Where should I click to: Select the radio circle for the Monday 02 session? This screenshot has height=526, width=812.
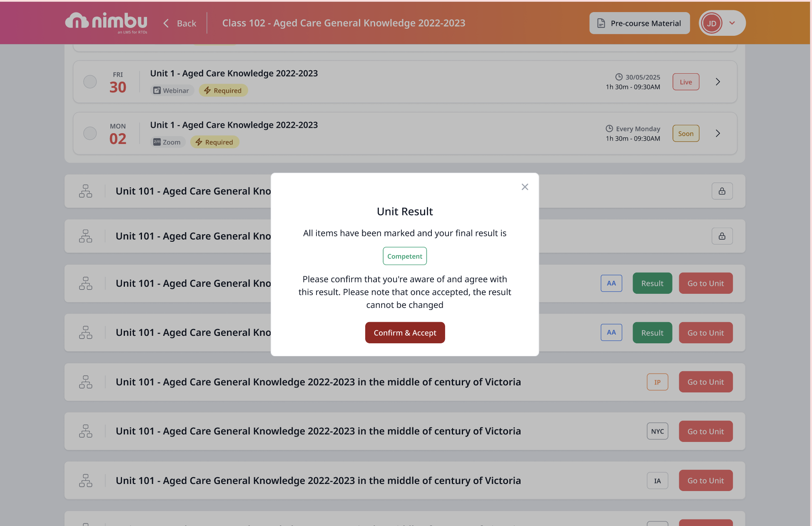point(90,133)
